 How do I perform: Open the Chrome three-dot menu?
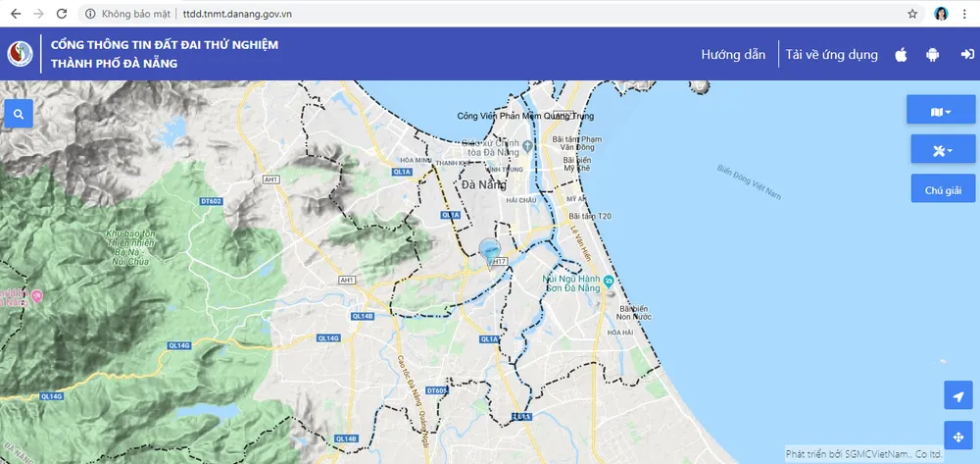click(967, 14)
